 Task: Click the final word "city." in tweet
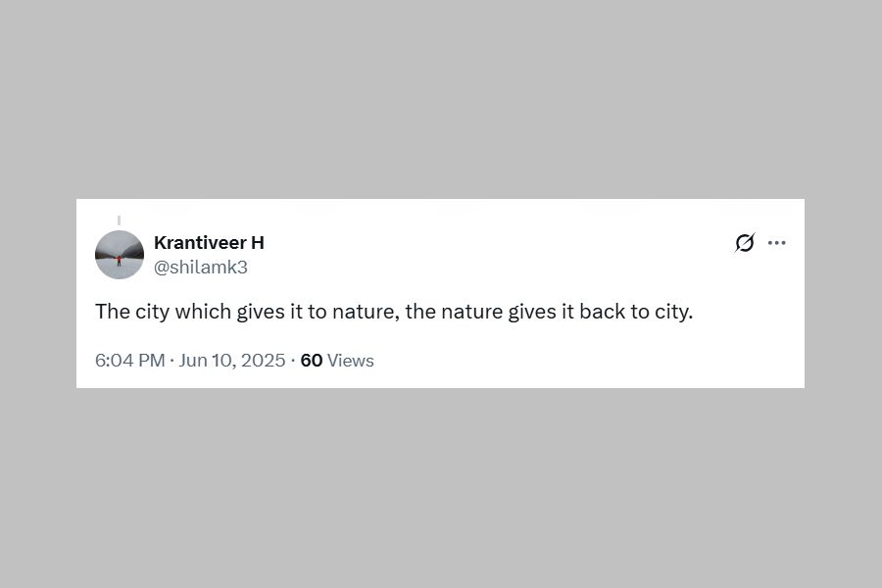673,312
